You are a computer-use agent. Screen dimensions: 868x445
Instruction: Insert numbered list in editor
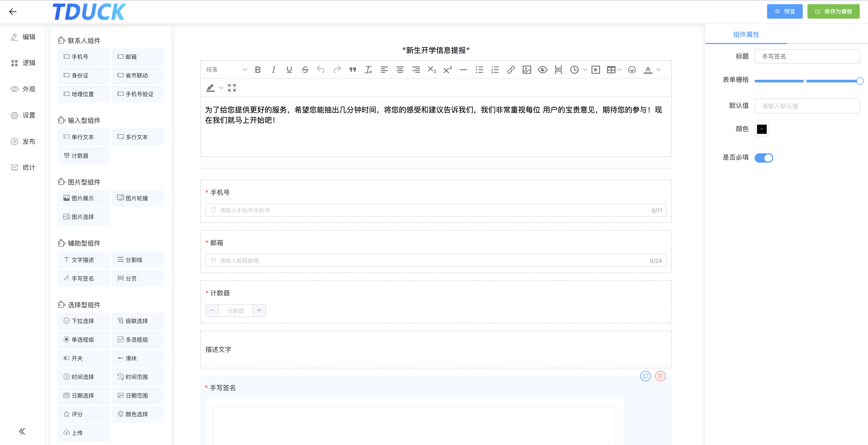point(495,70)
